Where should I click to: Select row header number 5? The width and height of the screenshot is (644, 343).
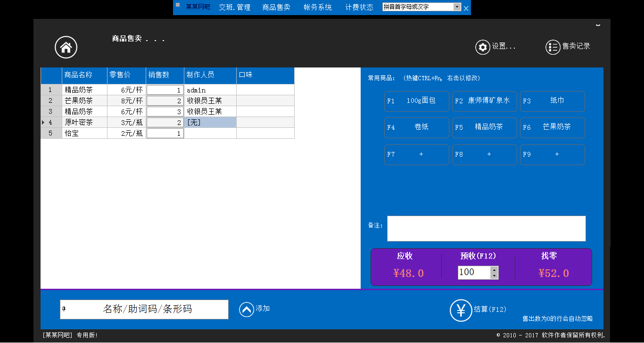(x=51, y=133)
